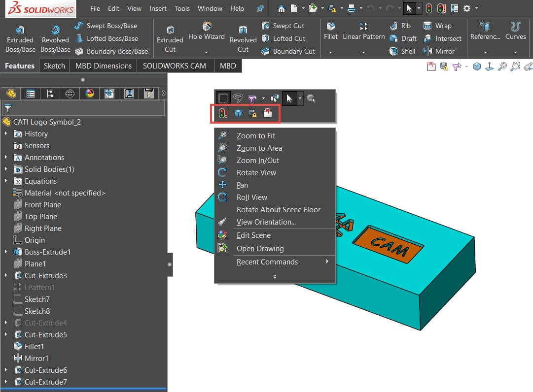Switch to the MBD Dimensions tab

click(x=104, y=66)
